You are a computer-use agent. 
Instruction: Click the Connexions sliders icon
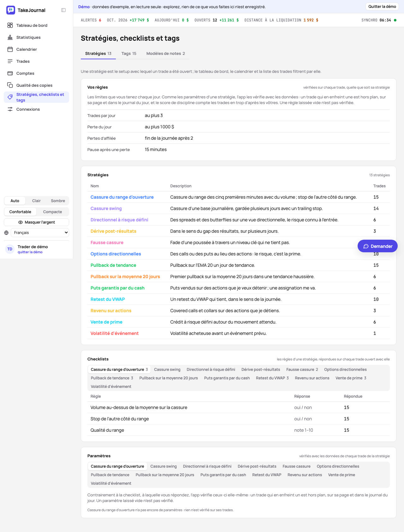pyautogui.click(x=10, y=109)
